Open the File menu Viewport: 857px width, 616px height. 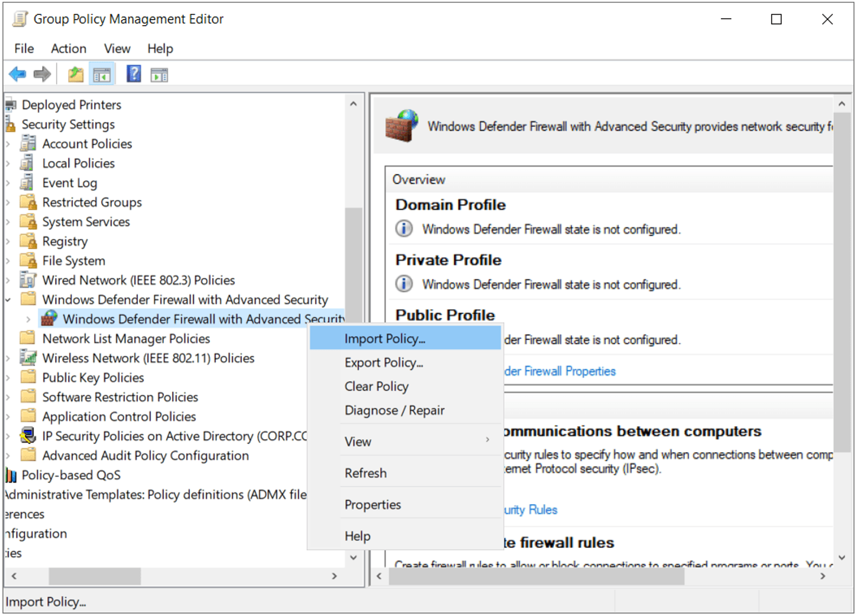(24, 48)
